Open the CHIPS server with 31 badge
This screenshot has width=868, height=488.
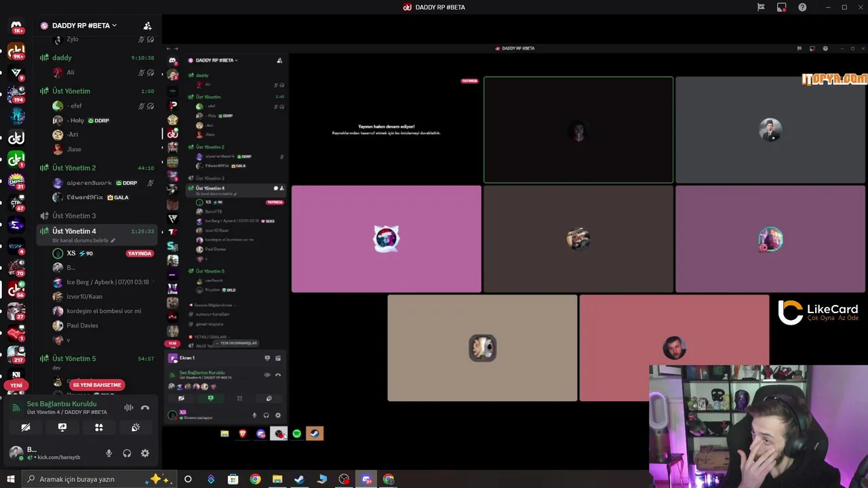click(16, 181)
